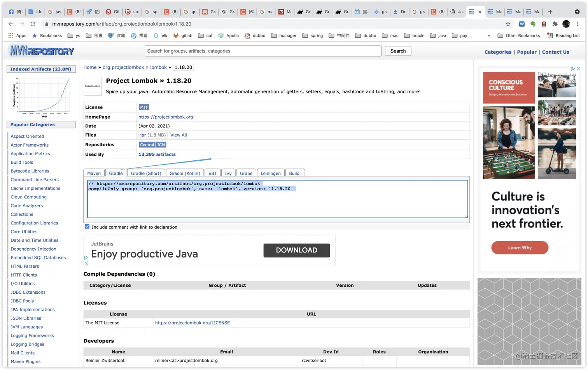
Task: Click the MIT license tag
Action: (144, 107)
